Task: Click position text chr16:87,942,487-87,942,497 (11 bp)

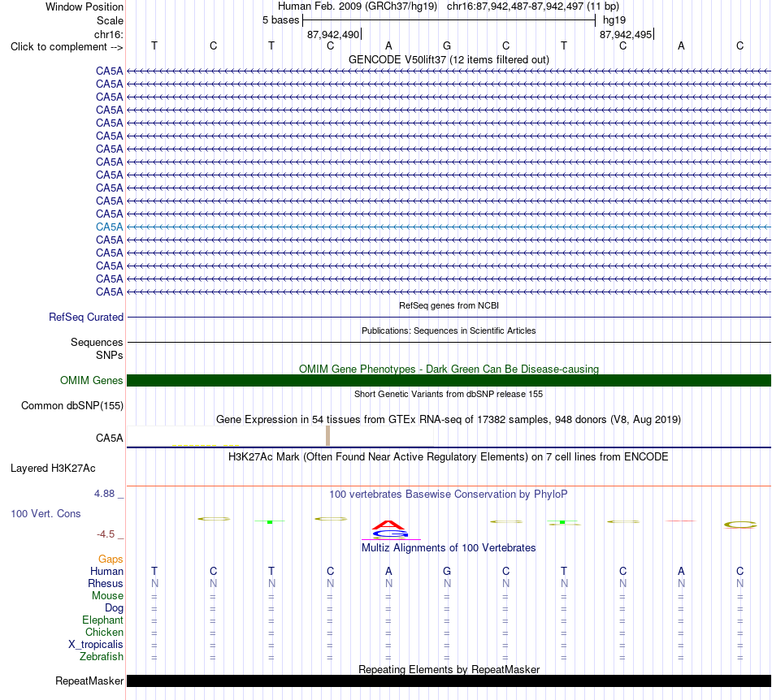Action: pos(533,6)
